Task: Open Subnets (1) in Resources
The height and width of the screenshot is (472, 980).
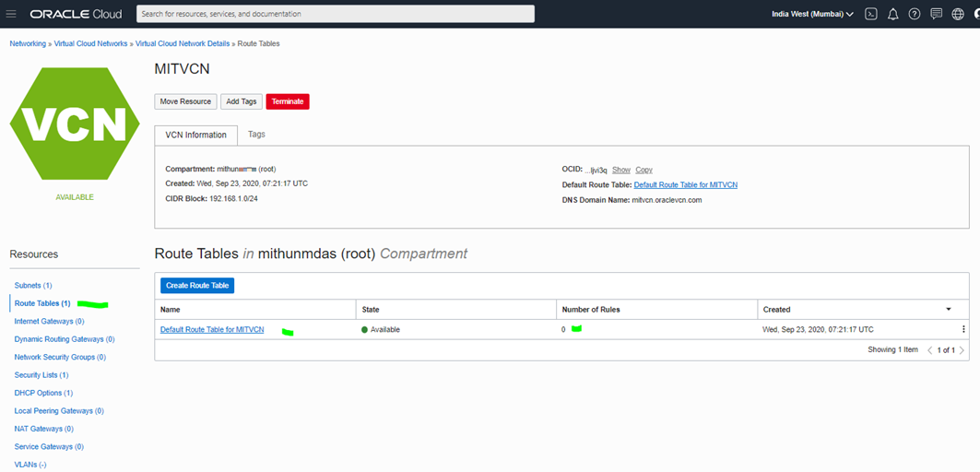Action: (x=33, y=285)
